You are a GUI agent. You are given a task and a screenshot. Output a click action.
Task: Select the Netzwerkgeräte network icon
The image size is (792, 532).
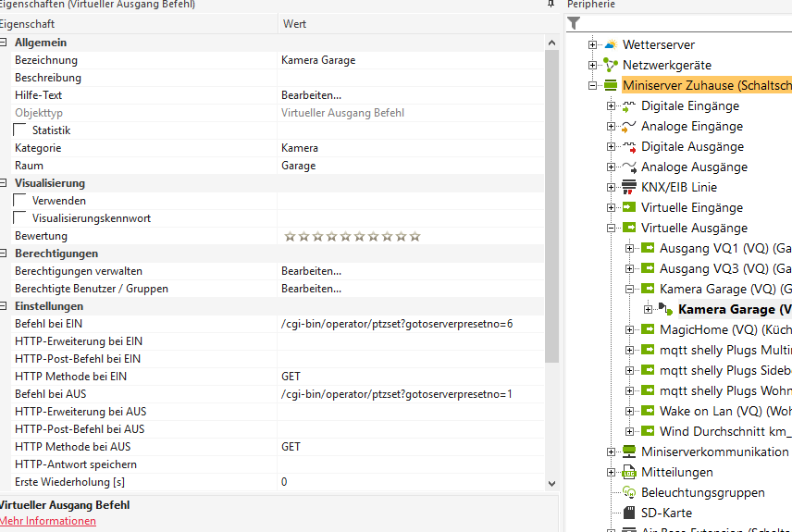pos(611,65)
